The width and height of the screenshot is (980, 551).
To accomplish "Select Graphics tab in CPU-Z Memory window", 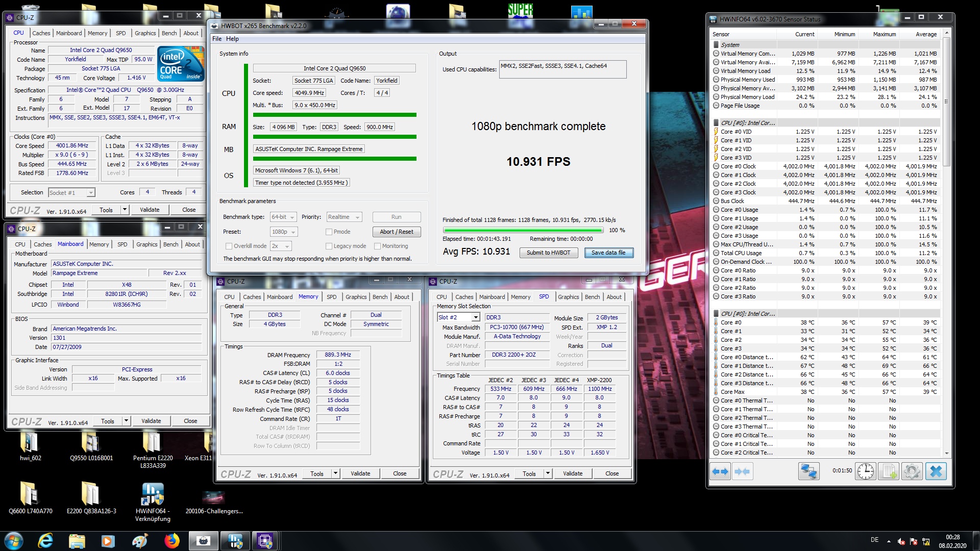I will pyautogui.click(x=356, y=297).
